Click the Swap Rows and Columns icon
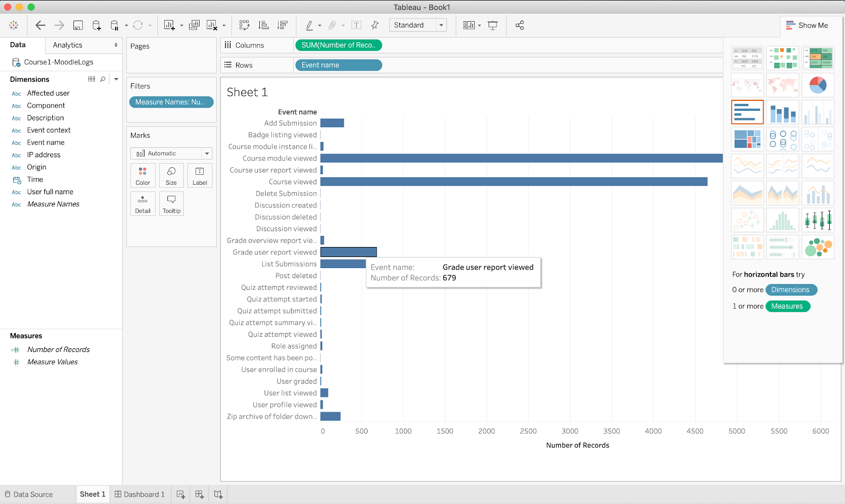The image size is (845, 504). (244, 25)
